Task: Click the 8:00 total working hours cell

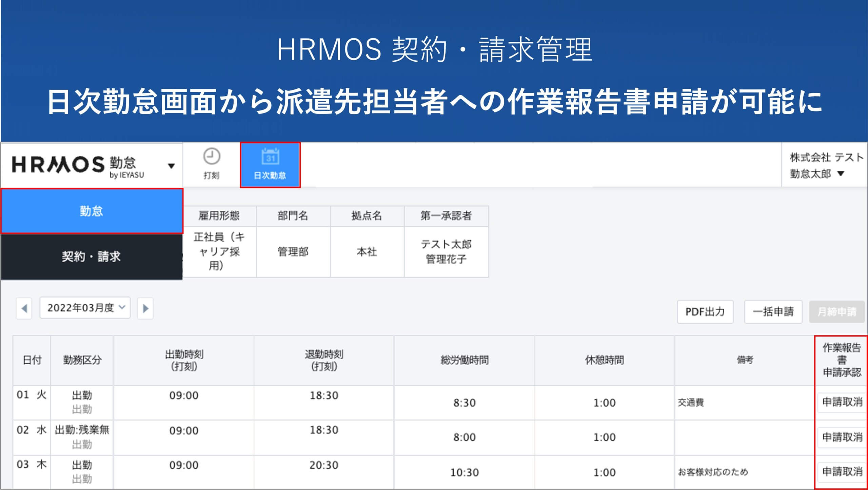Action: point(465,437)
